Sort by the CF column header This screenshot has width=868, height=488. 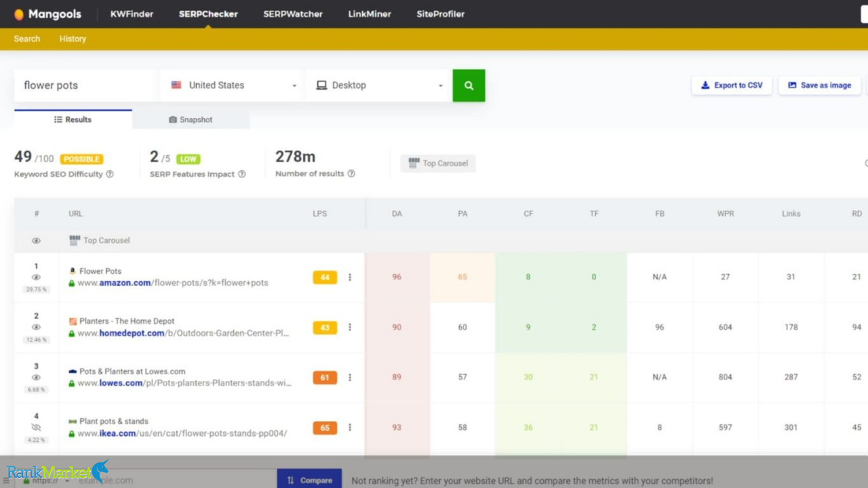[x=528, y=213]
